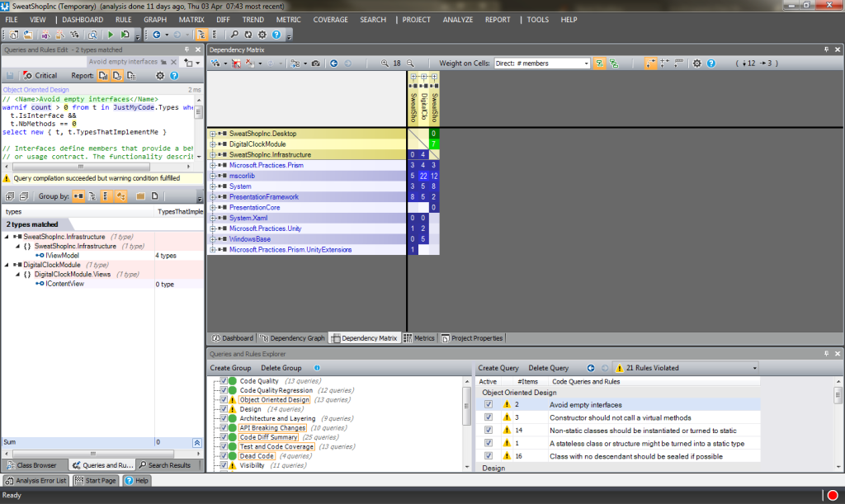Click the info icon beside Delete Group
This screenshot has height=504, width=845.
pyautogui.click(x=317, y=368)
